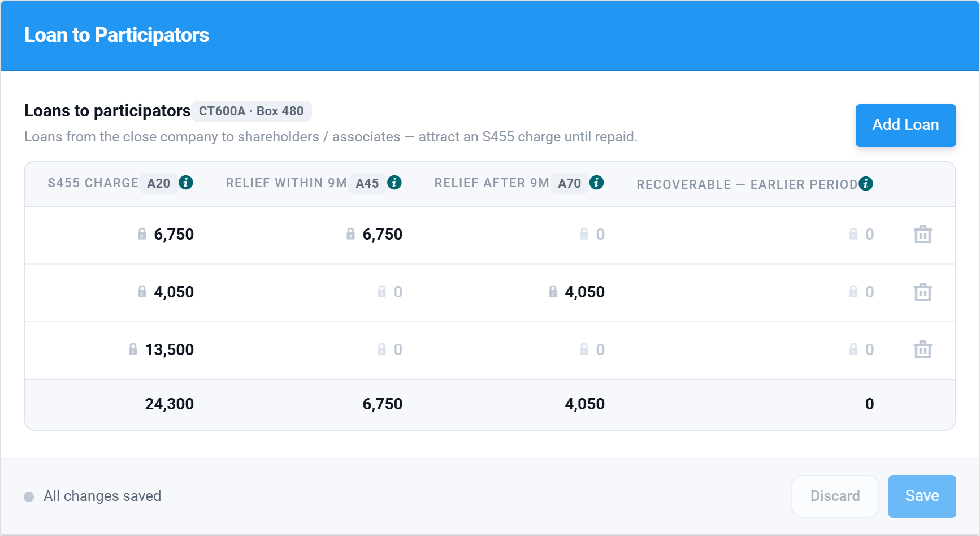This screenshot has width=980, height=536.
Task: Click the A45 box code badge
Action: click(367, 183)
